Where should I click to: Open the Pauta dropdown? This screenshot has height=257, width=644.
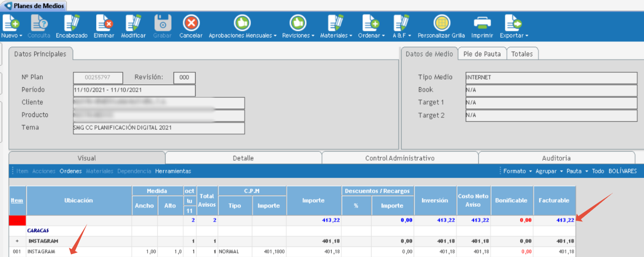(577, 171)
